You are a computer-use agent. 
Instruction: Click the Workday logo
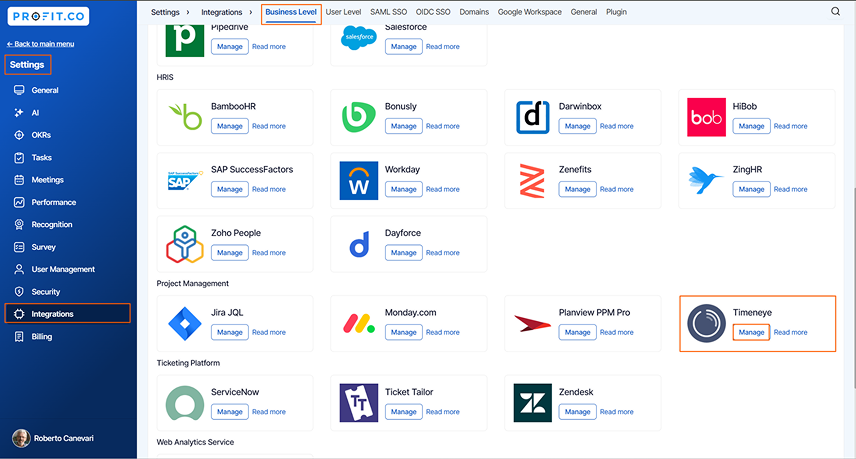[359, 180]
